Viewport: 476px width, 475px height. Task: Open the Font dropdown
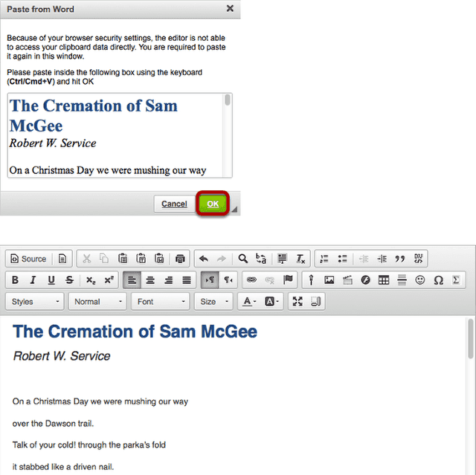click(x=161, y=302)
